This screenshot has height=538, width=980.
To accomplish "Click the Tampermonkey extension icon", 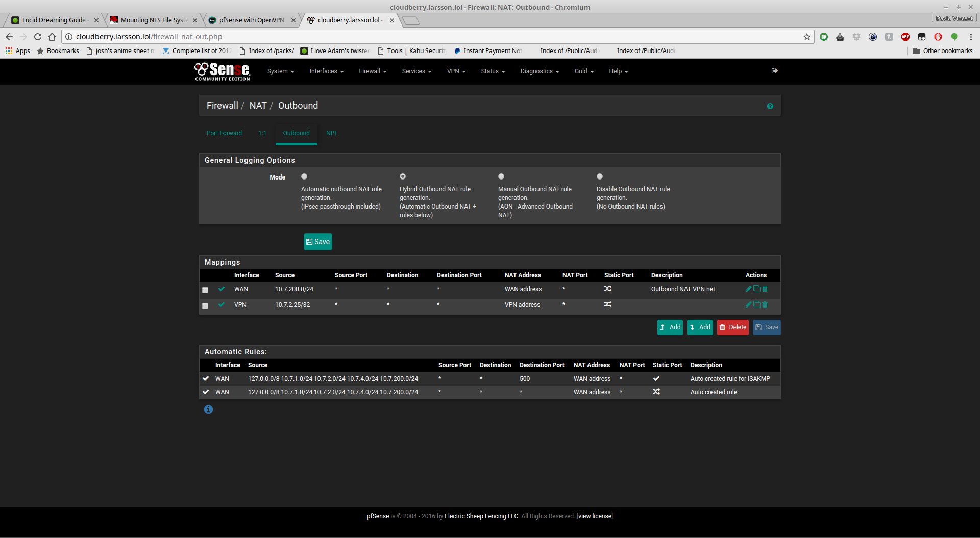I will click(x=922, y=37).
